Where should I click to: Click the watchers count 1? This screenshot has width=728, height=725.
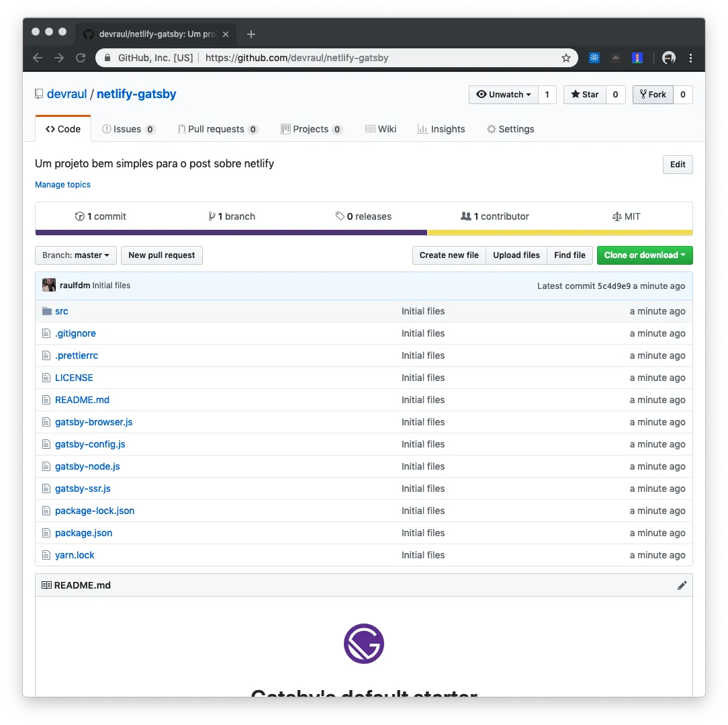click(547, 95)
